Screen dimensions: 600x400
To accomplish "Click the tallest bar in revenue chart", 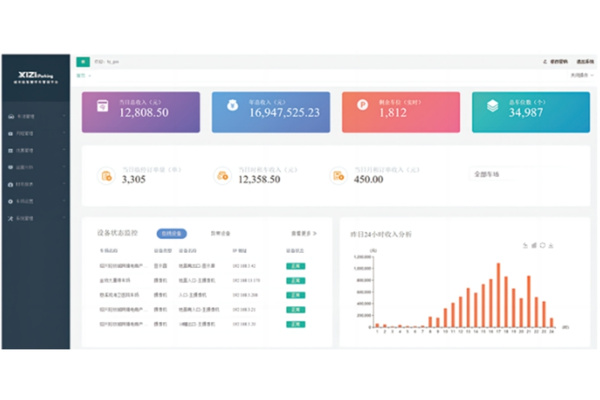I will click(x=499, y=295).
